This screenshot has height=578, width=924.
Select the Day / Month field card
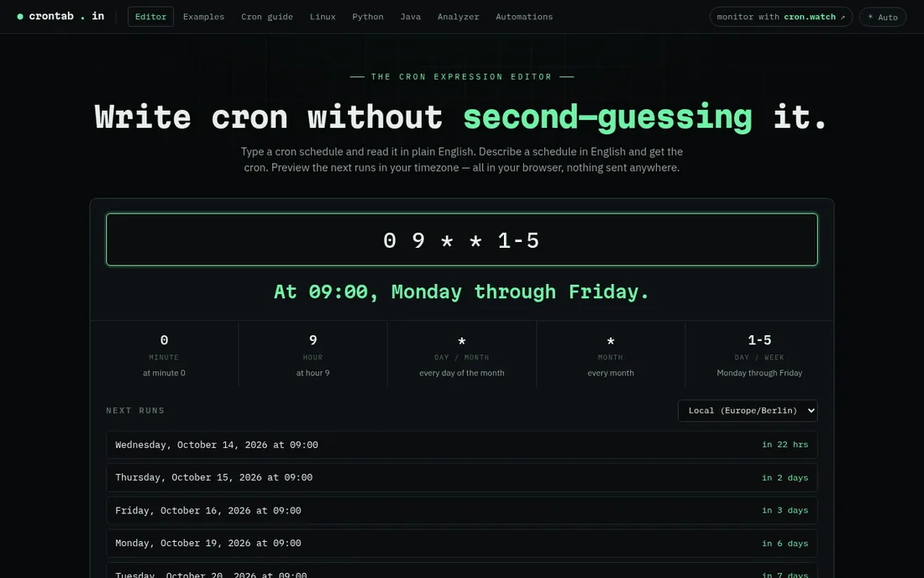click(462, 355)
